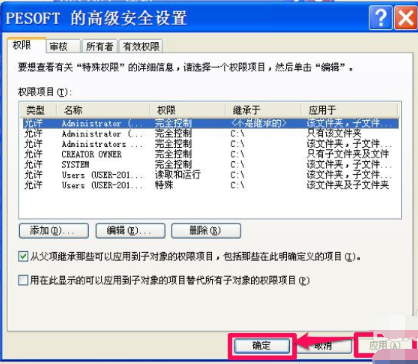Click the 取消 button
This screenshot has width=418, height=364.
point(323,346)
